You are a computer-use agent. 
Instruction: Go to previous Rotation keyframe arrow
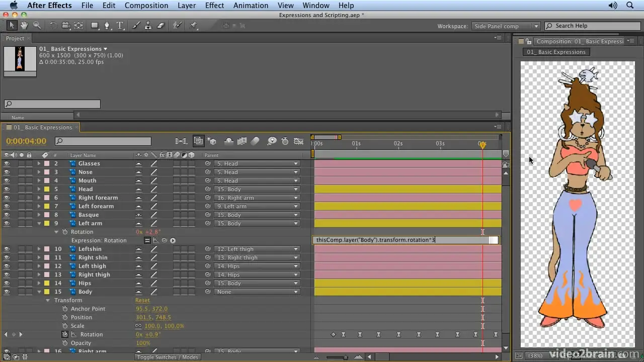[x=7, y=334]
